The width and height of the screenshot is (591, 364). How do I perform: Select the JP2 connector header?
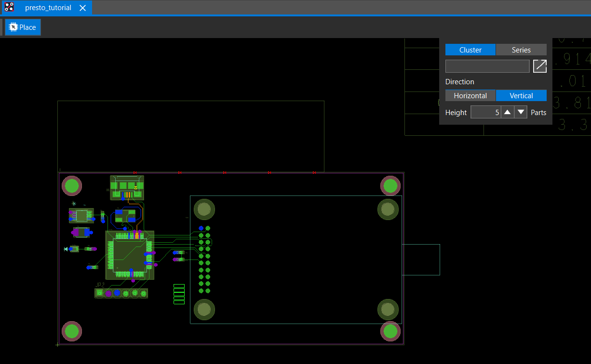coord(121,292)
